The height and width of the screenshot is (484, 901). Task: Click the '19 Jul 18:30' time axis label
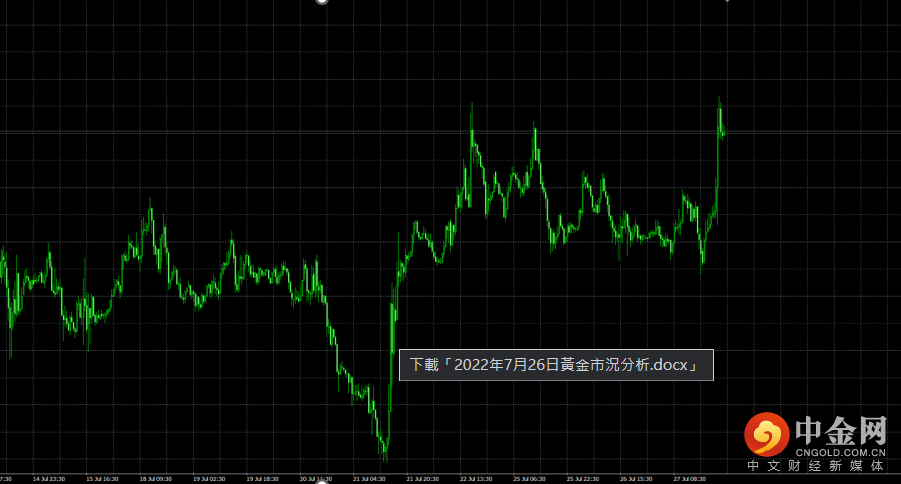[263, 479]
